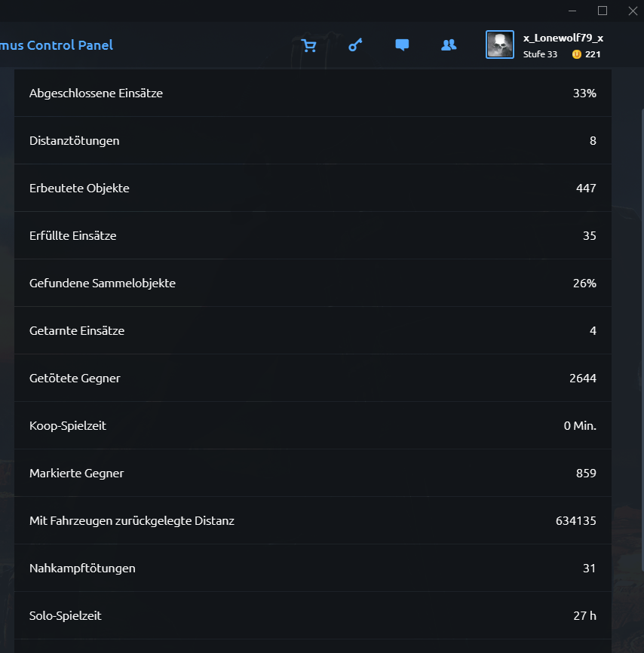This screenshot has height=653, width=644.
Task: Select the Abgeschlossene Einsätze label
Action: coord(96,93)
